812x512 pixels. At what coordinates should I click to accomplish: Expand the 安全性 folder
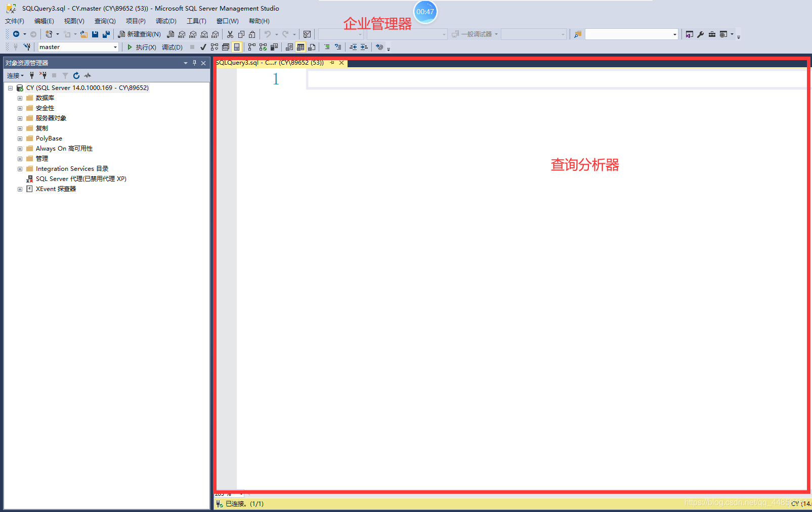click(x=20, y=108)
